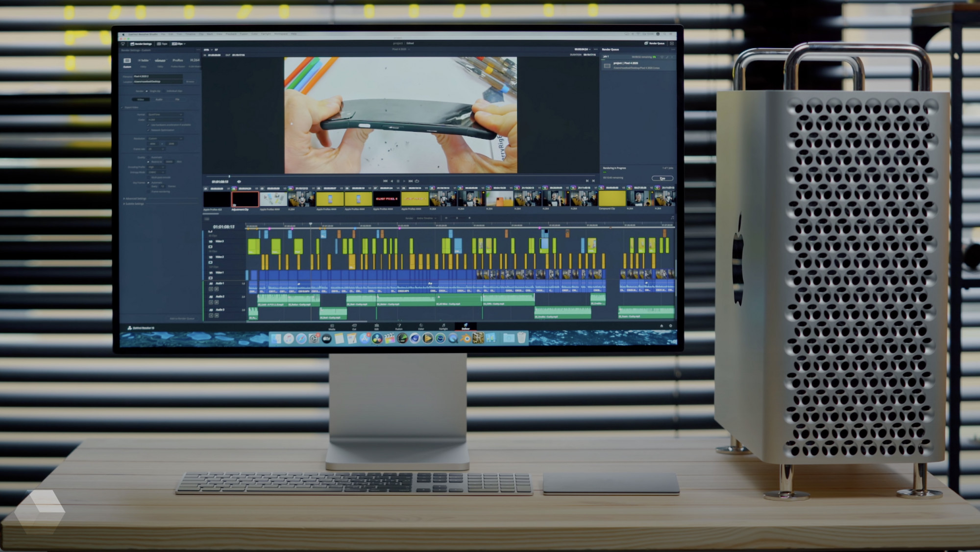Open the Frame rate dropdown

click(156, 149)
